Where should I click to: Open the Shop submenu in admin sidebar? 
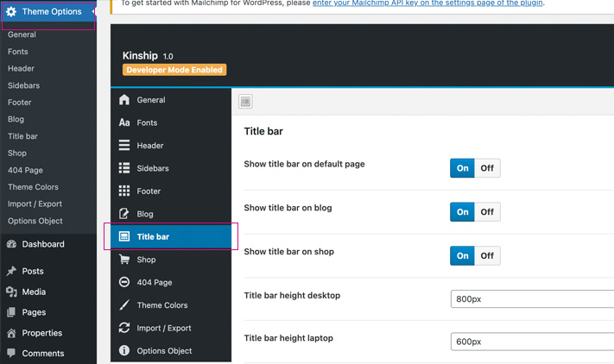coord(17,154)
